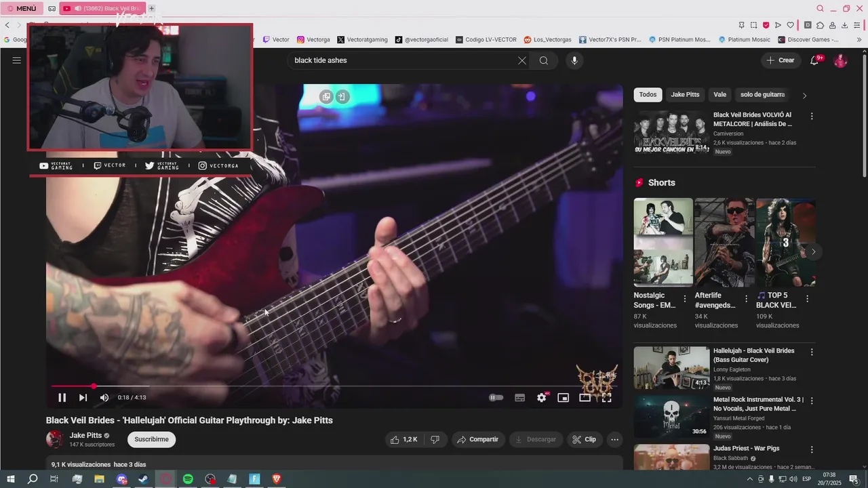Click the Descargar download button
This screenshot has width=868, height=488.
point(536,439)
